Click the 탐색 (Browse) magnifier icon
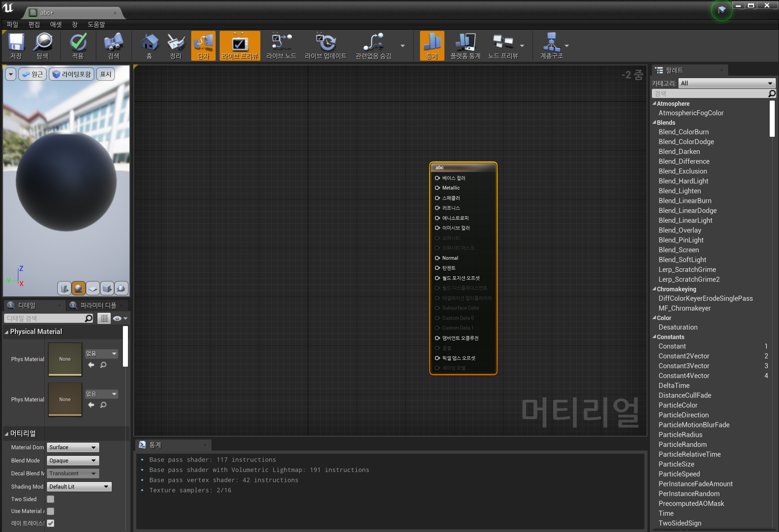This screenshot has height=532, width=779. tap(43, 45)
